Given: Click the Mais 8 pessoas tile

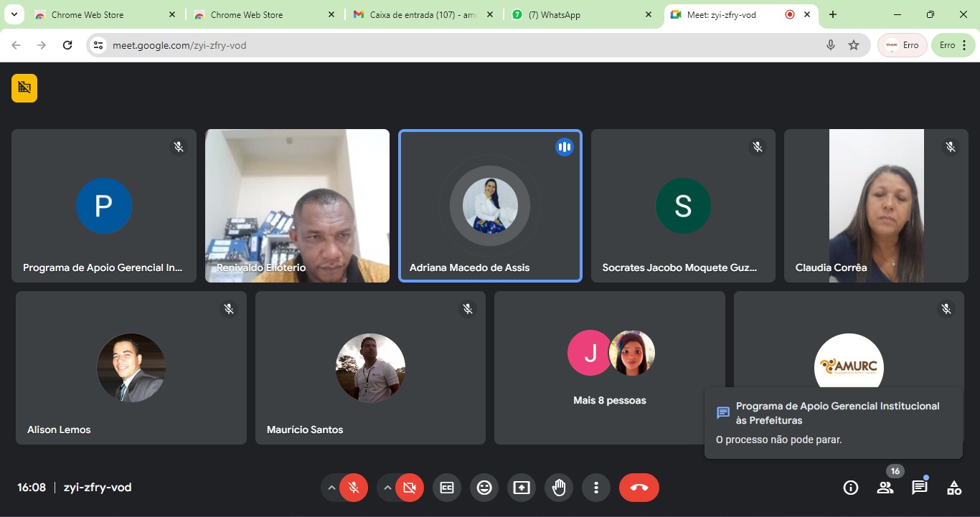Looking at the screenshot, I should [609, 367].
